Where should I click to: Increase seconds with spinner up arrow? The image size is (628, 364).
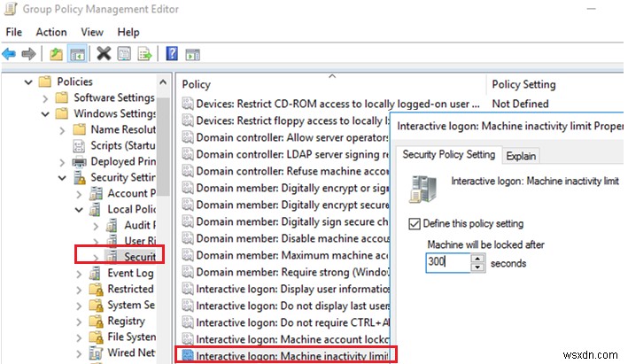477,259
